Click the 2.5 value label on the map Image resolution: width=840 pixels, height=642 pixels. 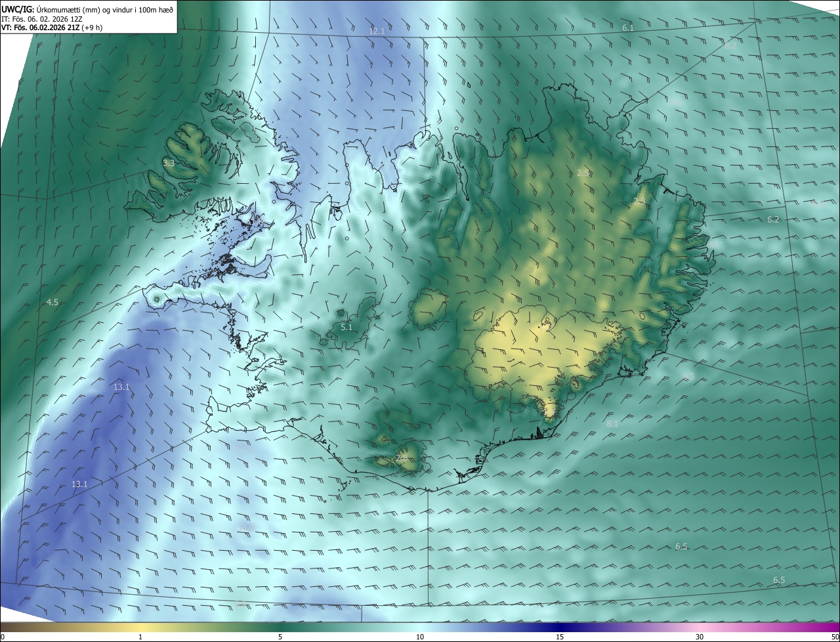click(583, 173)
